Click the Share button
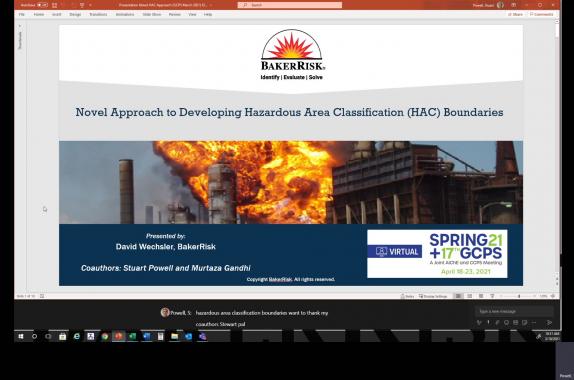Image resolution: width=574 pixels, height=380 pixels. click(515, 14)
